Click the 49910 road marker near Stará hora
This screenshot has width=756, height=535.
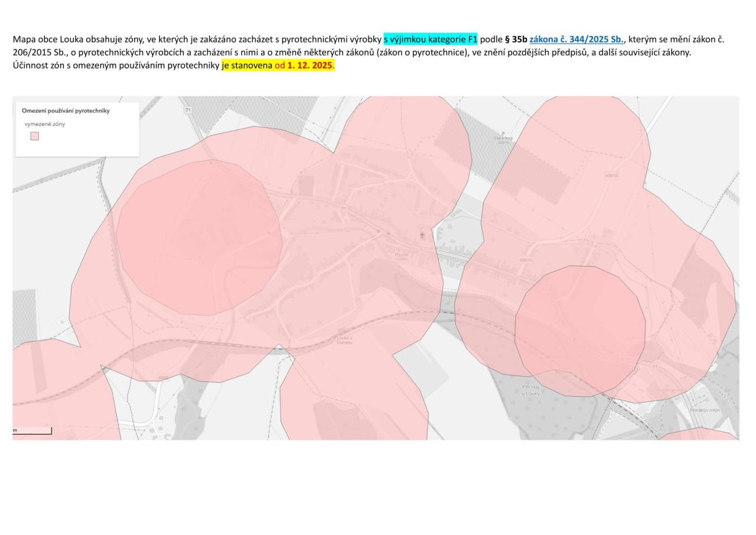click(611, 176)
